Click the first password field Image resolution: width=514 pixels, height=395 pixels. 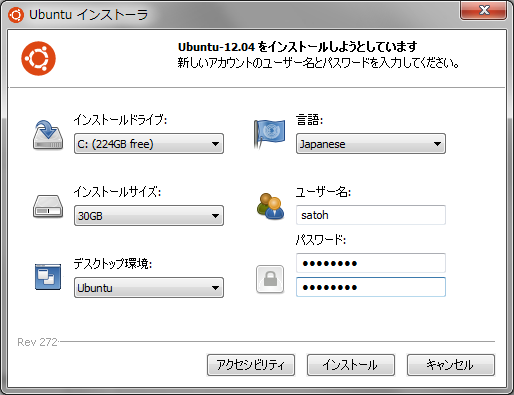(x=371, y=263)
